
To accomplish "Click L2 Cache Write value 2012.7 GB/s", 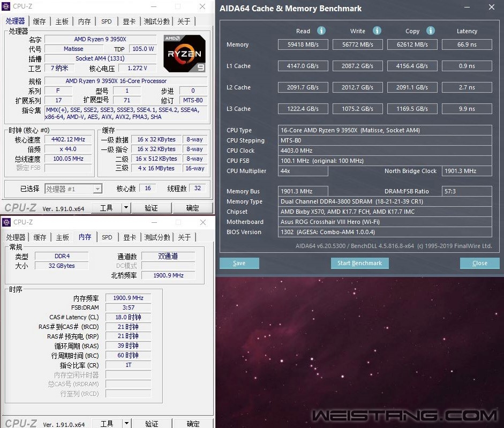I will coord(357,87).
